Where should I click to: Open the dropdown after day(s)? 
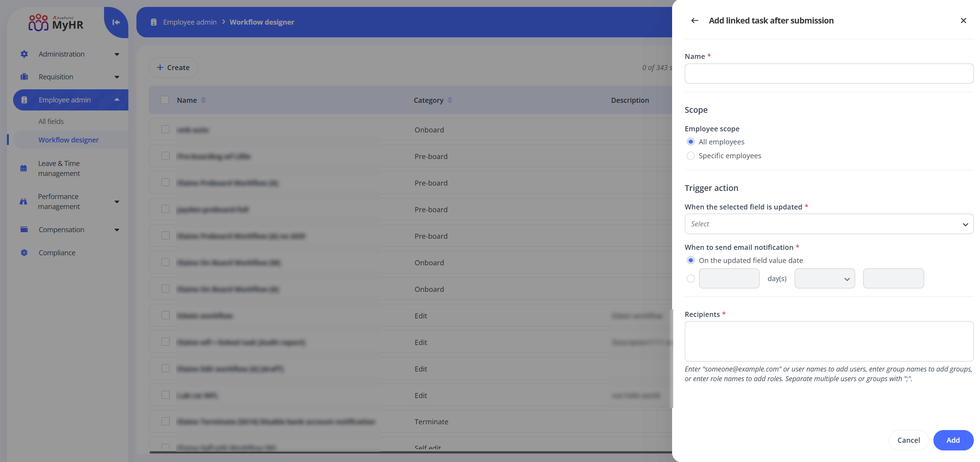(825, 278)
